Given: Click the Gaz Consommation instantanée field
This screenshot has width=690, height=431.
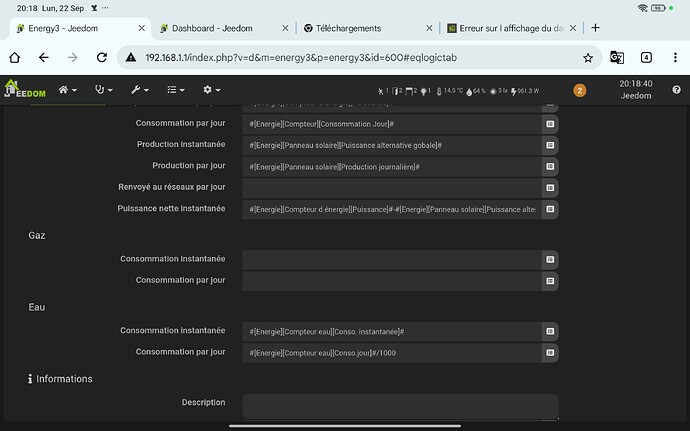Looking at the screenshot, I should point(392,260).
